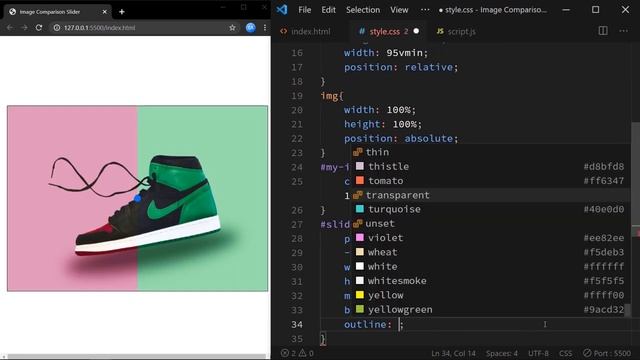
Task: Expand hidden menus with ellipsis
Action: tap(425, 10)
